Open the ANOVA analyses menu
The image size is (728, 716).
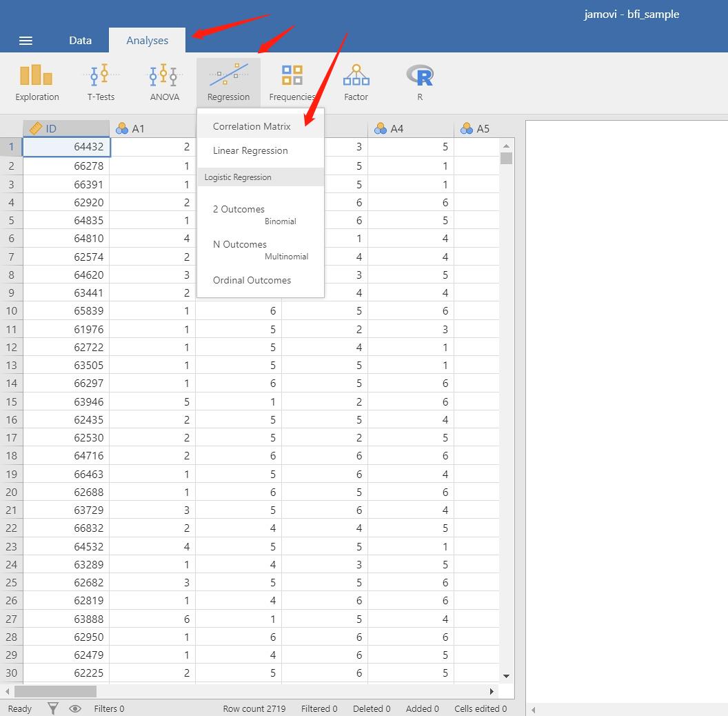164,83
